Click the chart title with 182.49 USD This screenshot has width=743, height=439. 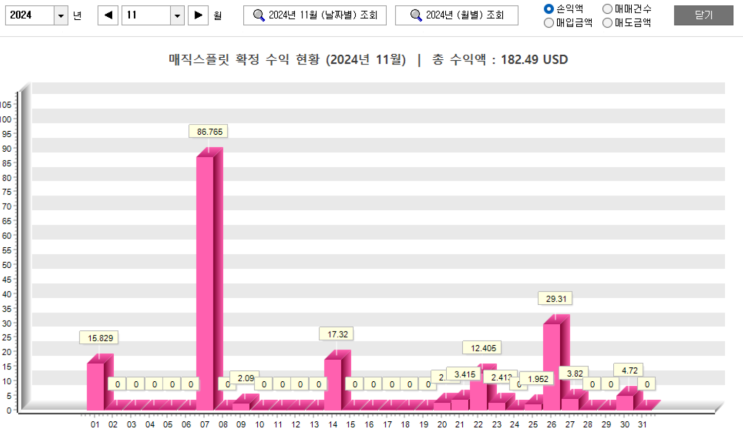(x=368, y=59)
